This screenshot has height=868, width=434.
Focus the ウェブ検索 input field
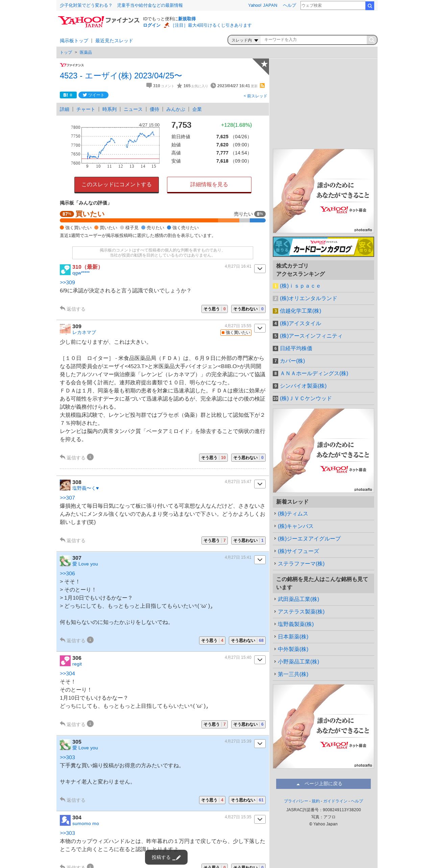coord(333,5)
